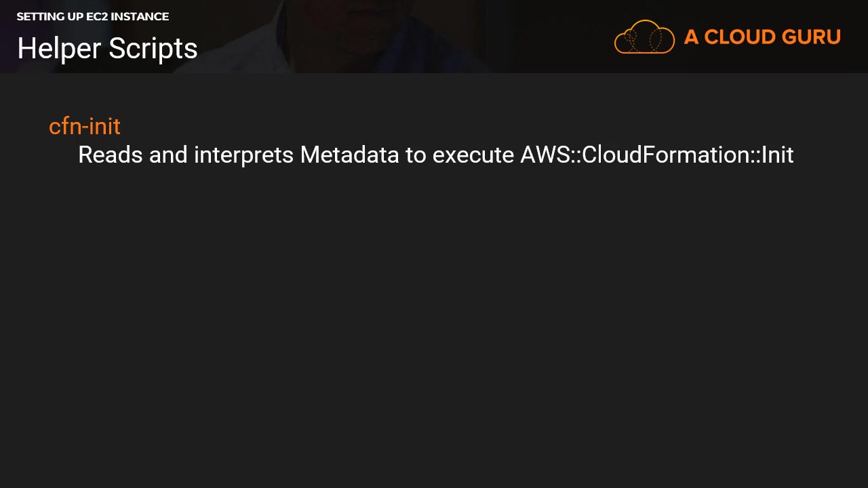
Task: Click the AWS::CloudFormation::Init text
Action: pos(656,155)
